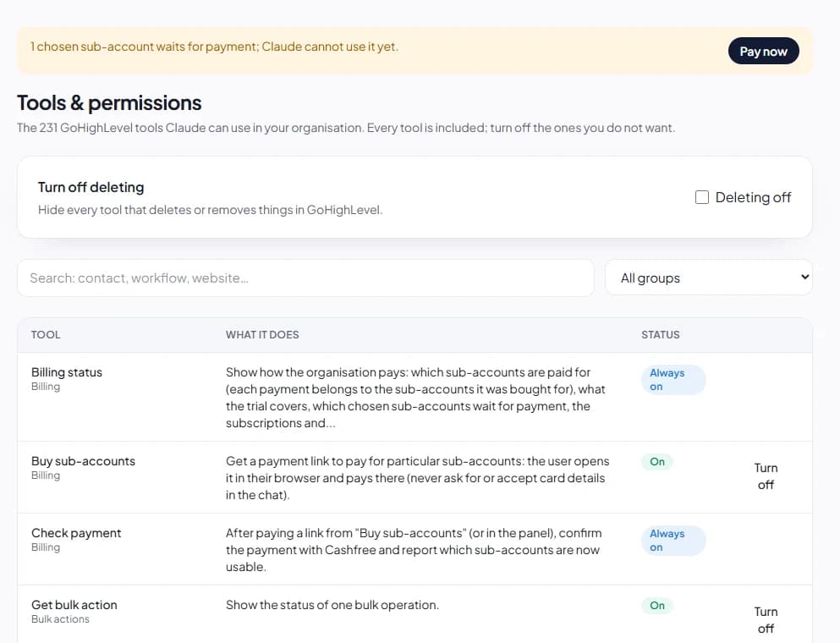This screenshot has height=643, width=840.
Task: Click the Turn off deleting title
Action: [91, 188]
